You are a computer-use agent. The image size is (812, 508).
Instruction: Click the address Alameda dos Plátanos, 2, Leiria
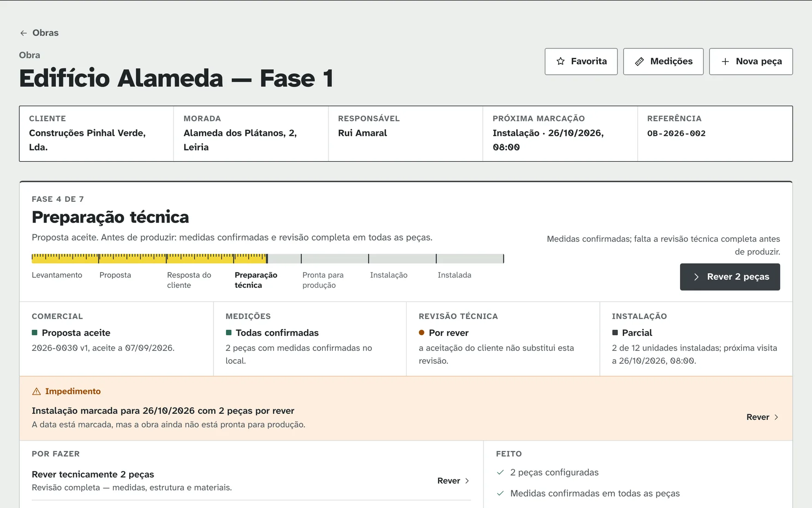point(240,140)
